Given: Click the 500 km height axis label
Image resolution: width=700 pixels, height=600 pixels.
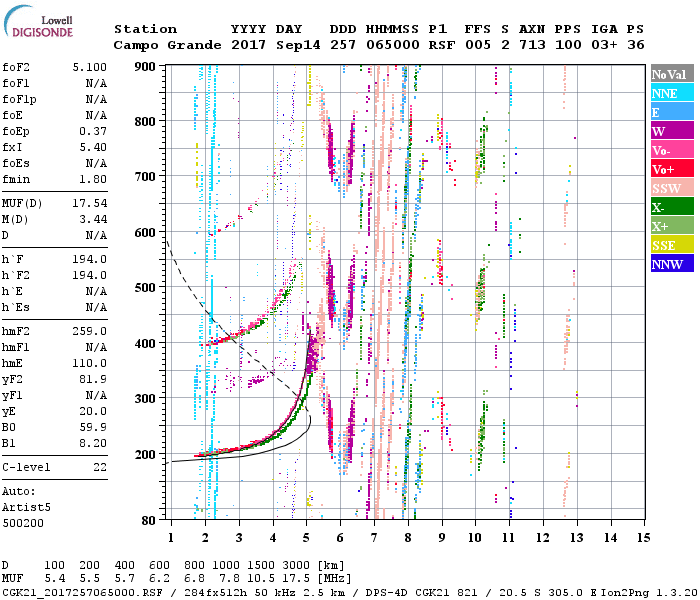Looking at the screenshot, I should [145, 287].
